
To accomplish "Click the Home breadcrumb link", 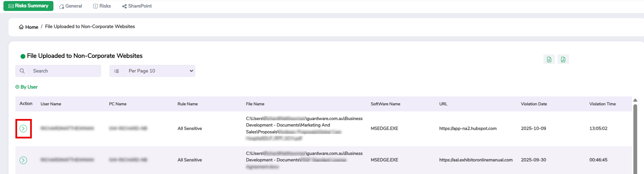I will point(31,27).
